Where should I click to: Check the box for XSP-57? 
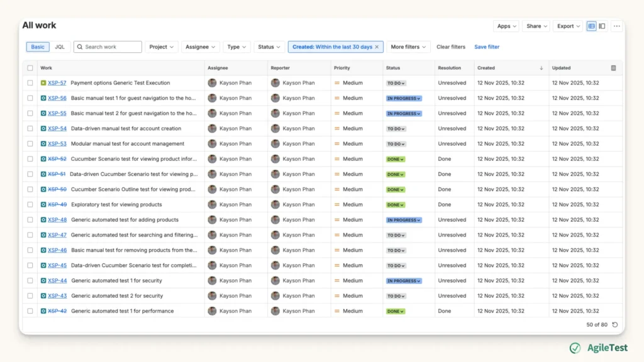point(30,83)
